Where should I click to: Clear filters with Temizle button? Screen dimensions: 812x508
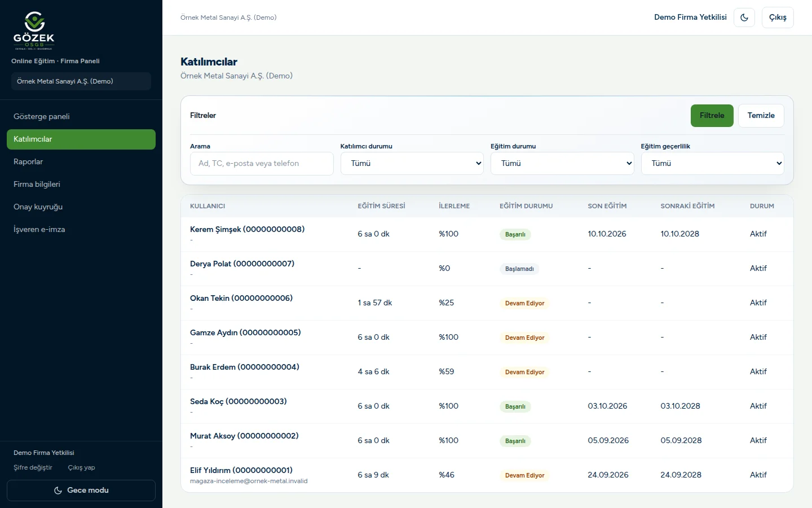pos(761,116)
